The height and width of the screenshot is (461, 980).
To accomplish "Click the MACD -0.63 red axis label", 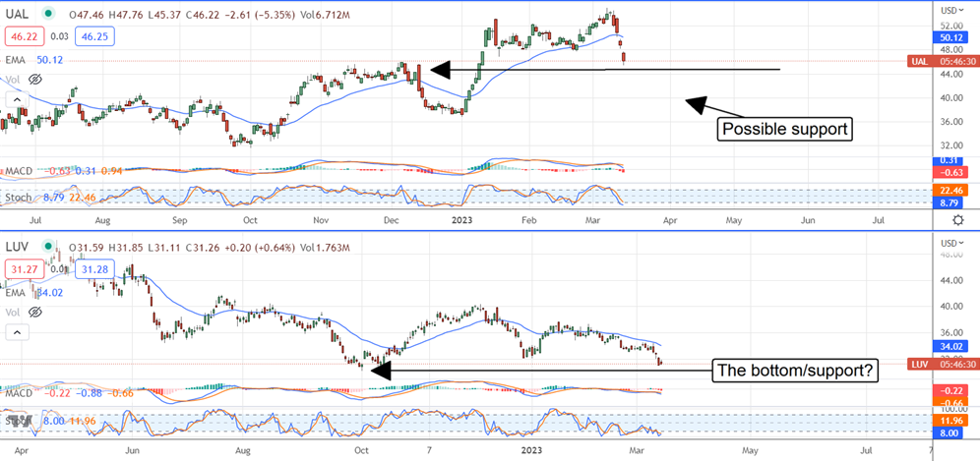I will click(949, 171).
